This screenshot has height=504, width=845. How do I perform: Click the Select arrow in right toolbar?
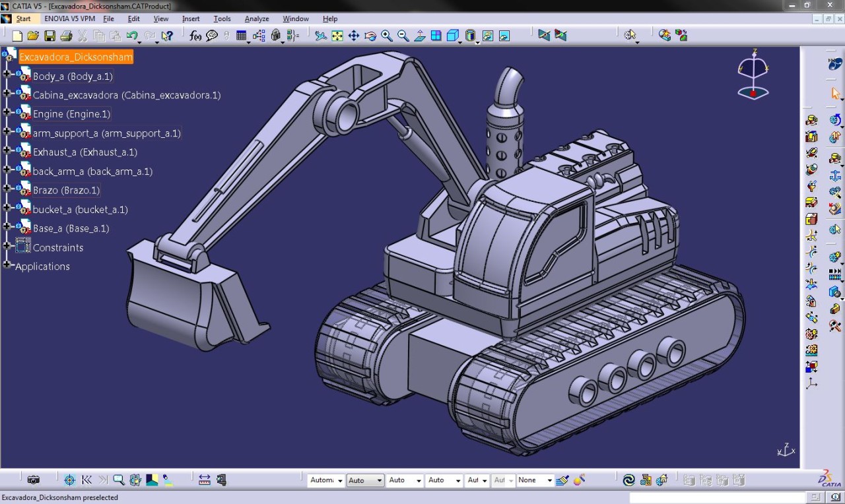coord(835,94)
